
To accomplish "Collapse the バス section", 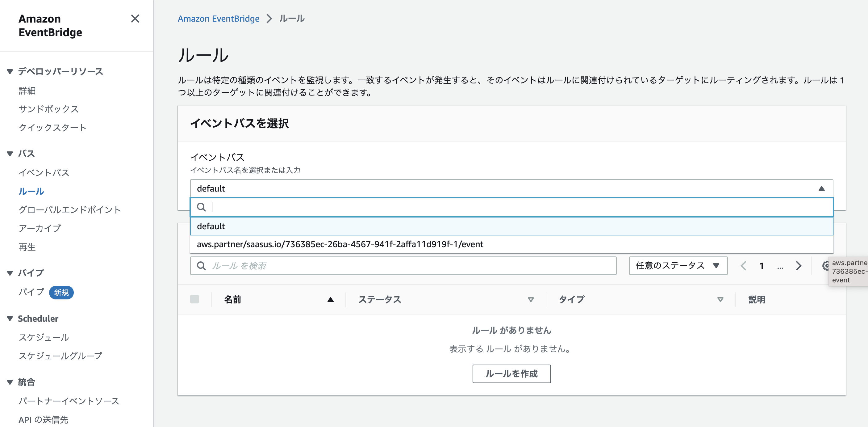I will tap(10, 154).
